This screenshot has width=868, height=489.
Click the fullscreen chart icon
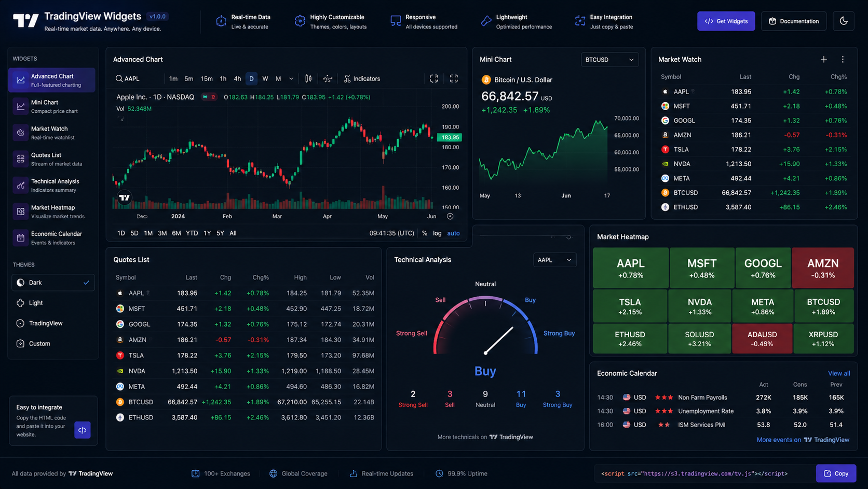[454, 78]
